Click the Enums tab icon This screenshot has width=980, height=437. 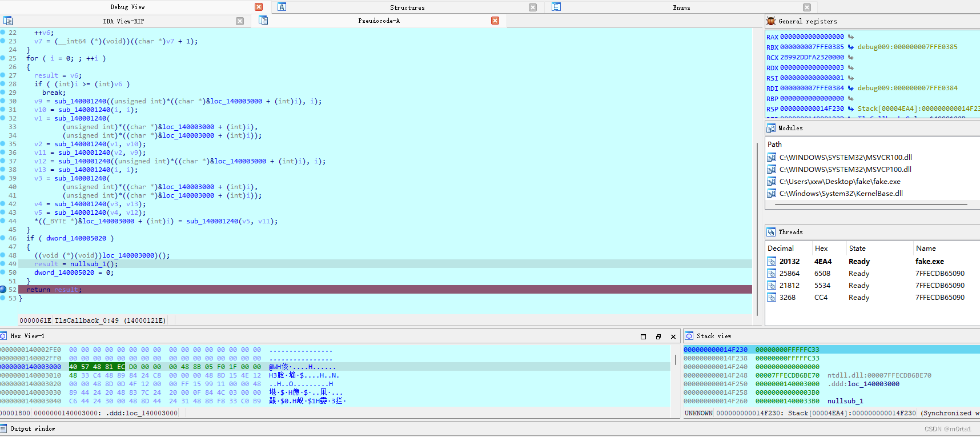(556, 7)
